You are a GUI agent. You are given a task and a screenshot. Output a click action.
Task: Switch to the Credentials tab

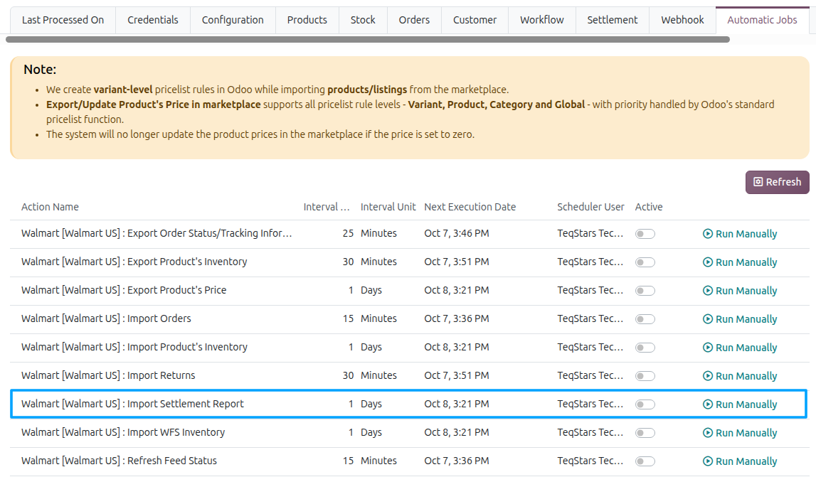153,21
